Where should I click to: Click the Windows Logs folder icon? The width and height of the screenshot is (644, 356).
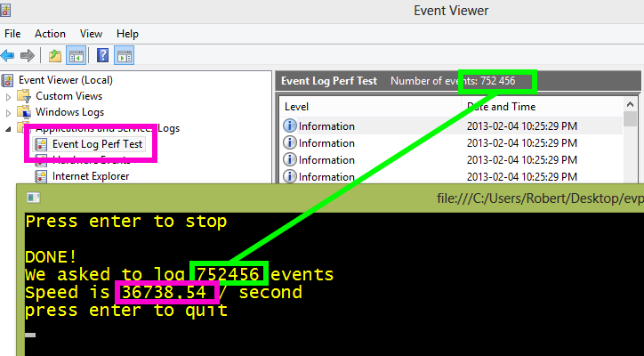tap(24, 112)
